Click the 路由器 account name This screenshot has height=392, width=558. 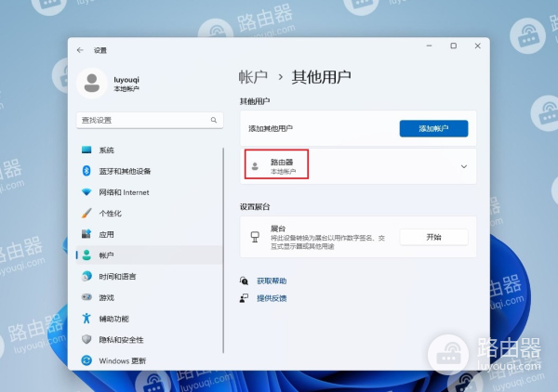coord(282,162)
